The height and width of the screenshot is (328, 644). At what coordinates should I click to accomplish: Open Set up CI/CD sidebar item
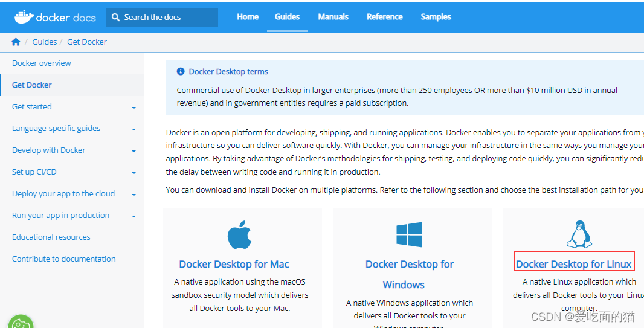coord(34,172)
